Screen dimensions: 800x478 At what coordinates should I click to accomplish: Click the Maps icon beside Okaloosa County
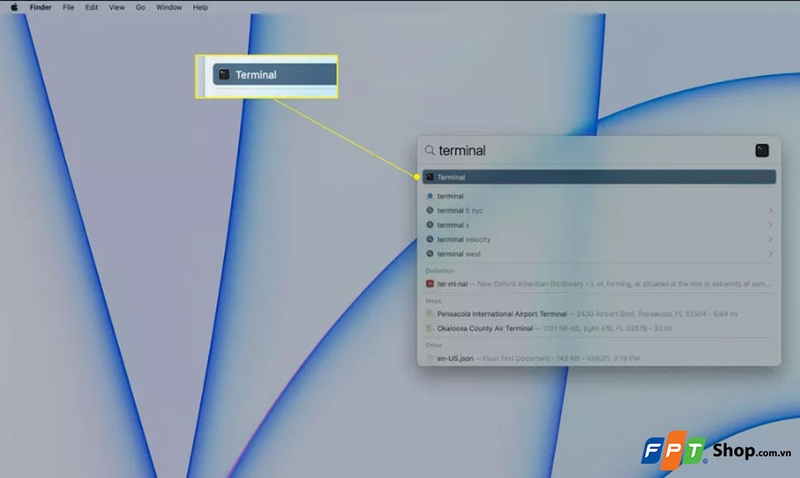(x=430, y=329)
